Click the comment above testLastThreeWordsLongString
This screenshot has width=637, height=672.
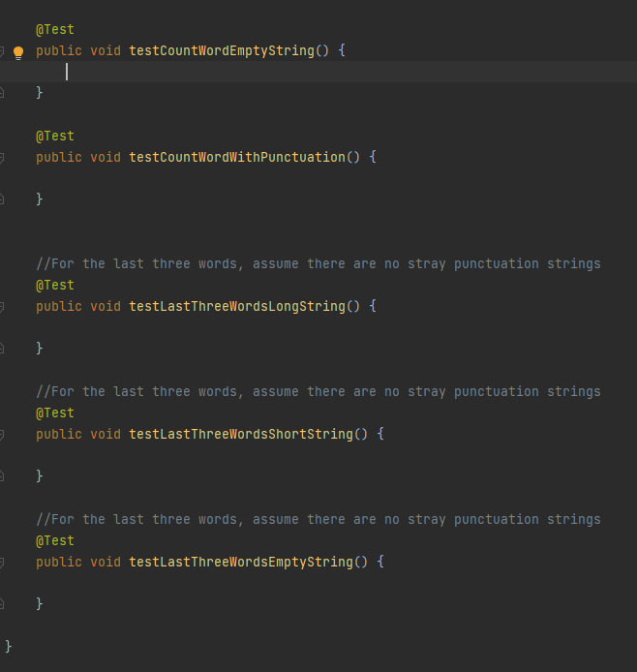[x=318, y=263]
